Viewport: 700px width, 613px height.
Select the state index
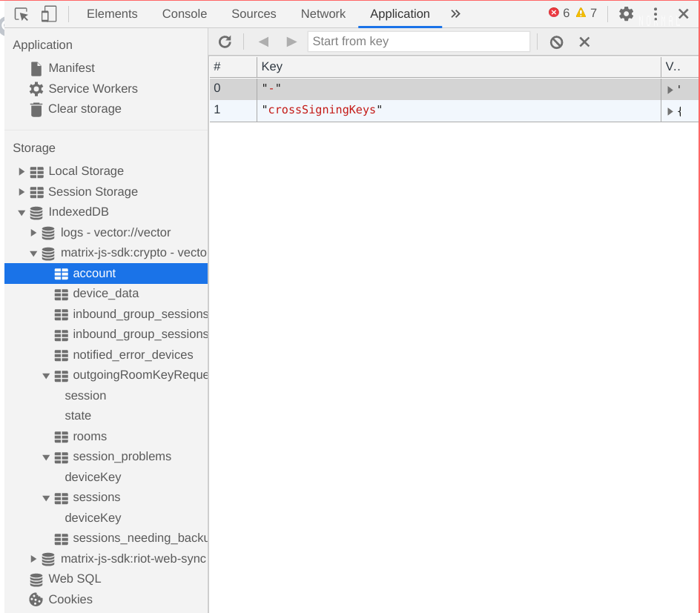(x=78, y=415)
